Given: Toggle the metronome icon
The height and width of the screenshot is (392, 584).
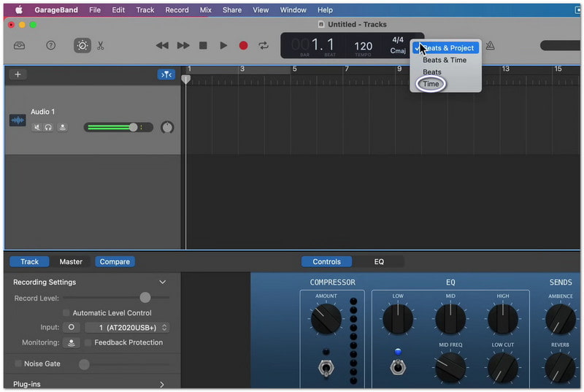Looking at the screenshot, I should pyautogui.click(x=490, y=45).
